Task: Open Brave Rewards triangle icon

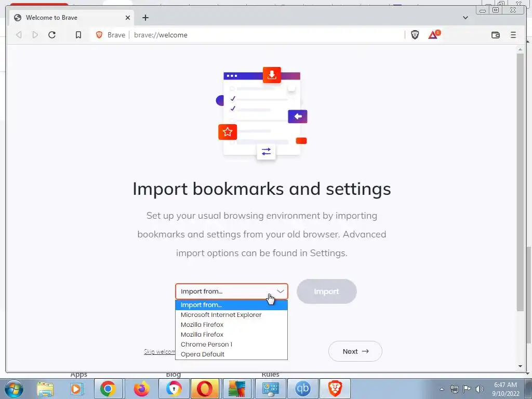Action: click(434, 35)
